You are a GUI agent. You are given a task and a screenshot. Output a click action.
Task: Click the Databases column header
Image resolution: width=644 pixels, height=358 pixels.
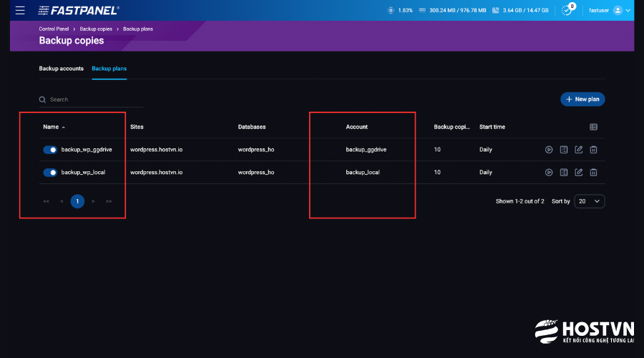252,127
